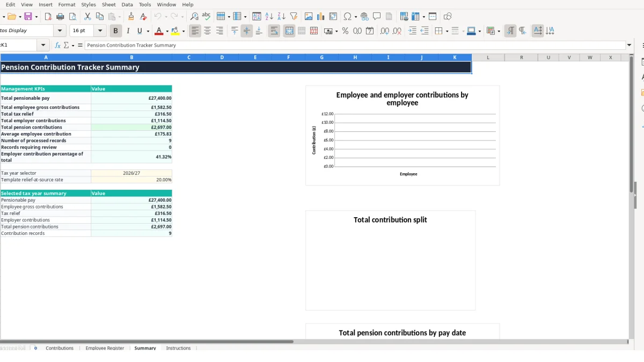Click the Cut scissors icon
Viewport: 644px width, 362px height.
pos(87,17)
